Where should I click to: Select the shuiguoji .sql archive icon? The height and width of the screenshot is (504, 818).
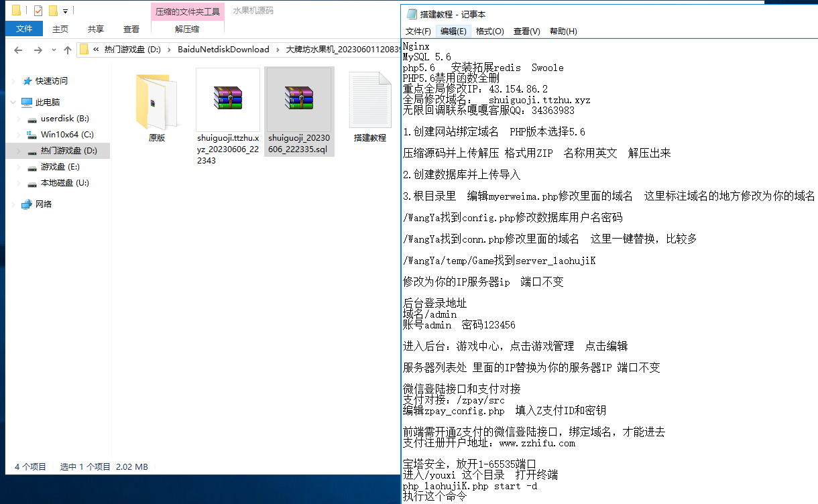pos(299,98)
